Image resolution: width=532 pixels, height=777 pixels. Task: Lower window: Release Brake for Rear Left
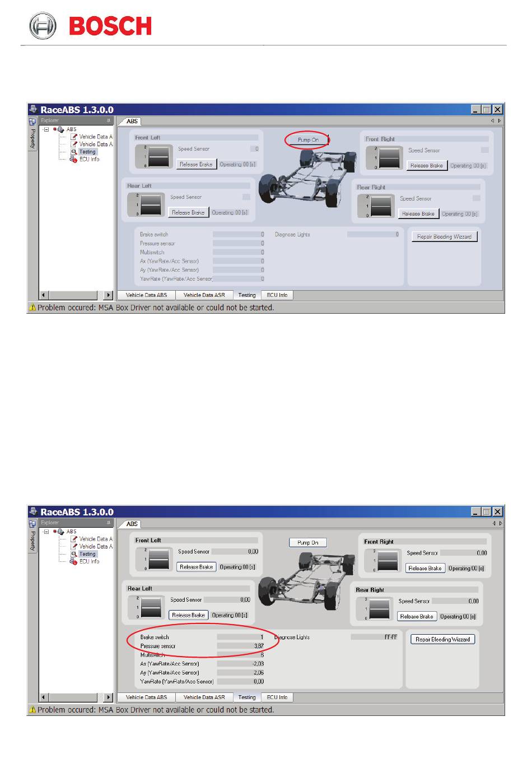point(188,615)
